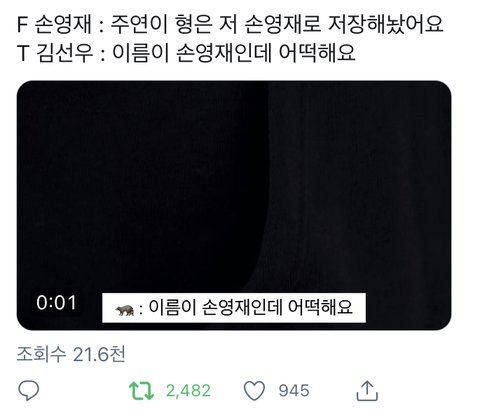The image size is (480, 411).
Task: Click the caption text 이름이 손영재인데 어떡해요 in video
Action: 250,307
